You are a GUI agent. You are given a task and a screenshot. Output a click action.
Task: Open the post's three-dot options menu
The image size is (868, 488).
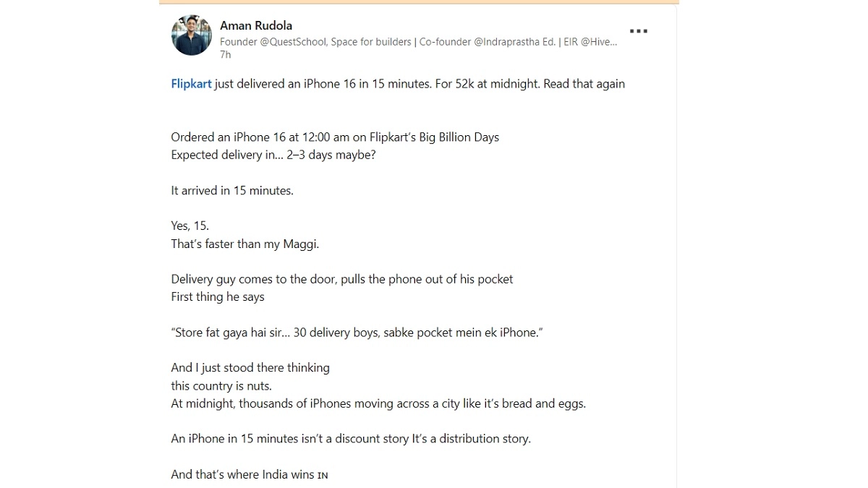(638, 32)
